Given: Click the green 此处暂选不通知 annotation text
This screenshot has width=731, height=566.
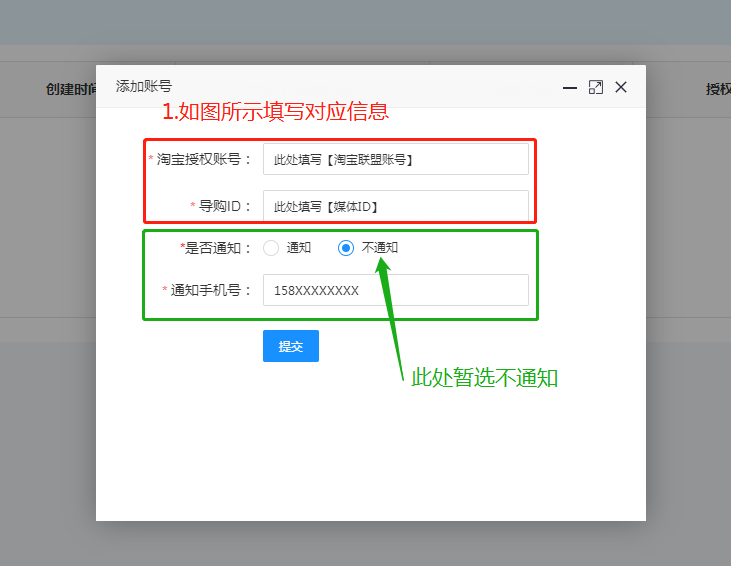Looking at the screenshot, I should pos(484,378).
